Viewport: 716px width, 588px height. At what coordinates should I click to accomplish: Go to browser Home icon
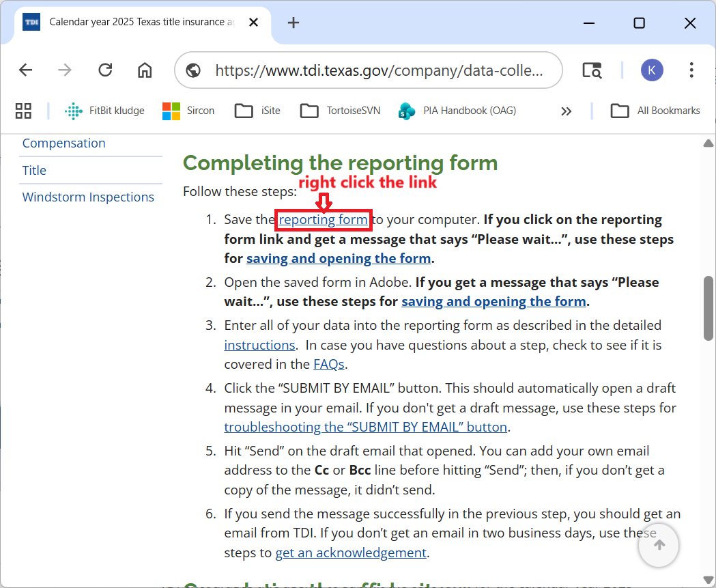[x=145, y=70]
